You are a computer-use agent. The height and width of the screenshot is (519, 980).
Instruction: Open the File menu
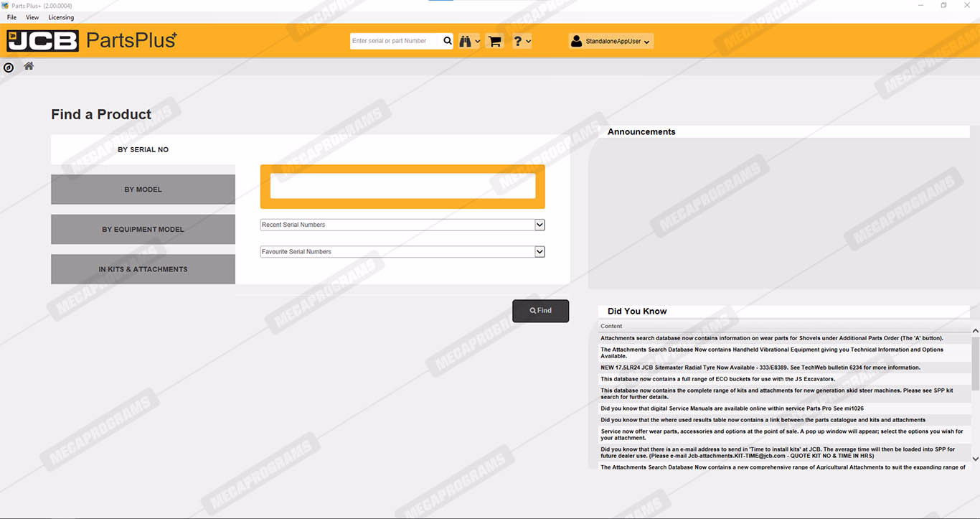pyautogui.click(x=11, y=17)
